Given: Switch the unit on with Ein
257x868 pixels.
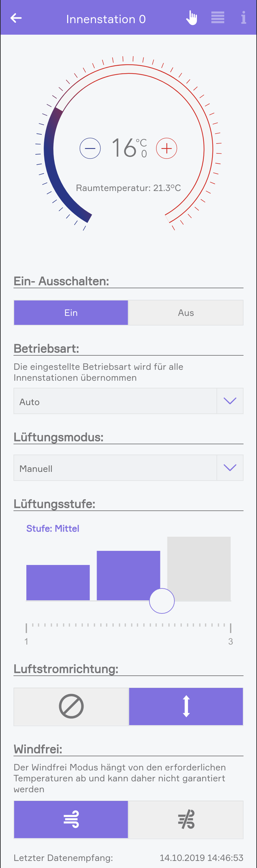Looking at the screenshot, I should pos(71,313).
